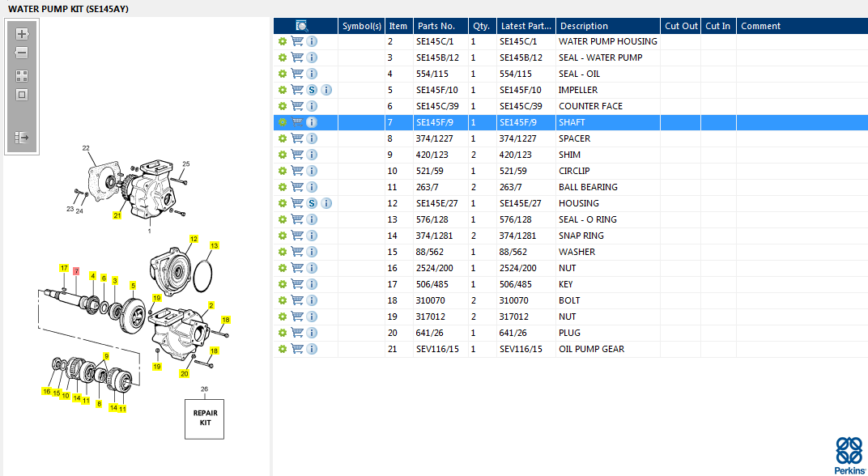Click the list-with-arrow export icon
Screen dimensions: 868x476
click(22, 138)
